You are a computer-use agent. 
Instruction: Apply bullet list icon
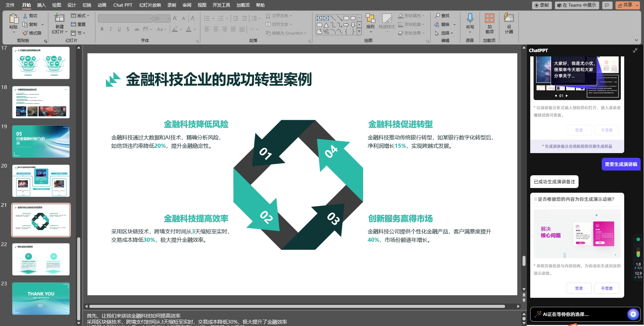(207, 18)
